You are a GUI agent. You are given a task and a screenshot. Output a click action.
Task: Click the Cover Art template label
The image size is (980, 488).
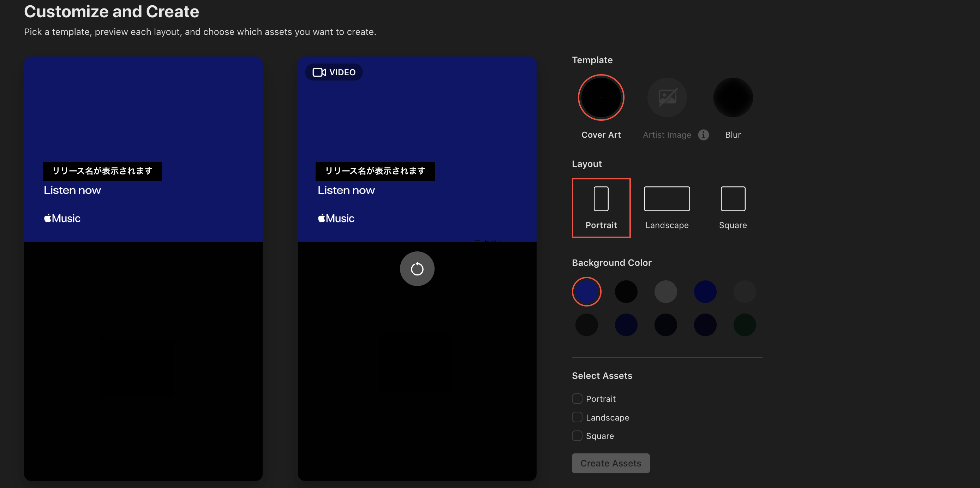pyautogui.click(x=601, y=135)
